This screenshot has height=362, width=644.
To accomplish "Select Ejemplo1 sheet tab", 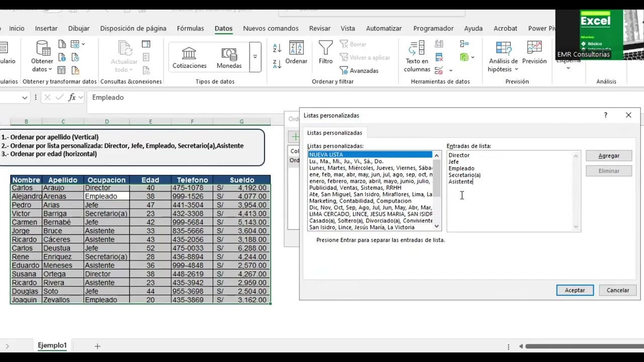I will click(x=52, y=345).
